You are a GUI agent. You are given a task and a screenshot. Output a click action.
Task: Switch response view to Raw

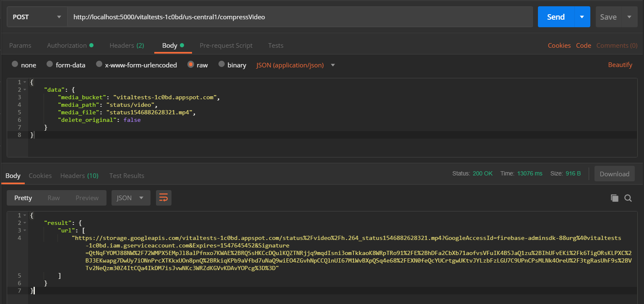click(x=54, y=198)
